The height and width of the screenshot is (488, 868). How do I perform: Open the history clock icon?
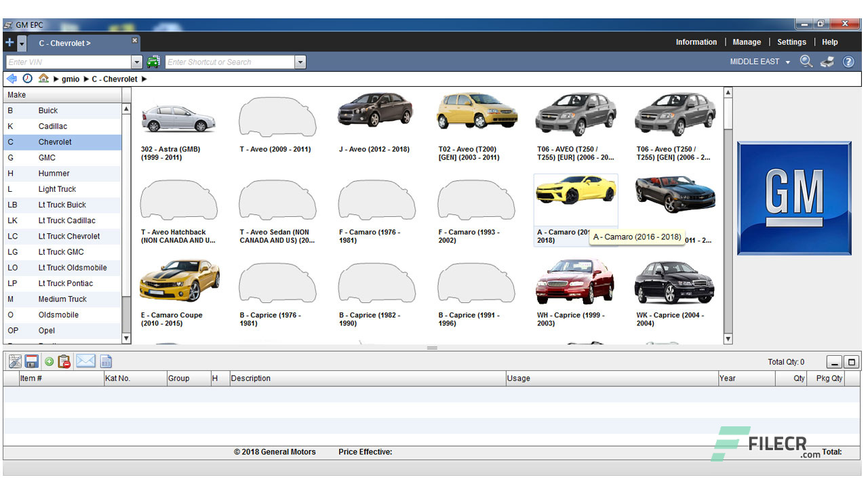pos(28,79)
